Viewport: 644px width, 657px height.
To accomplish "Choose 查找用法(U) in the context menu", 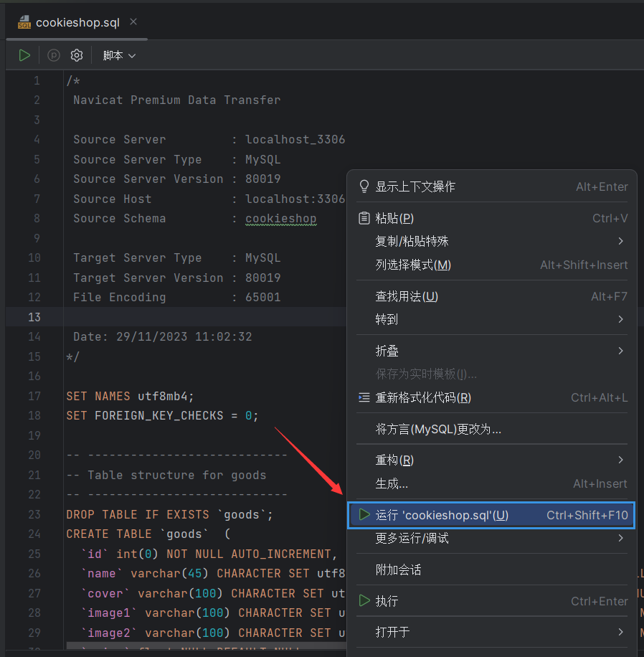I will click(405, 296).
